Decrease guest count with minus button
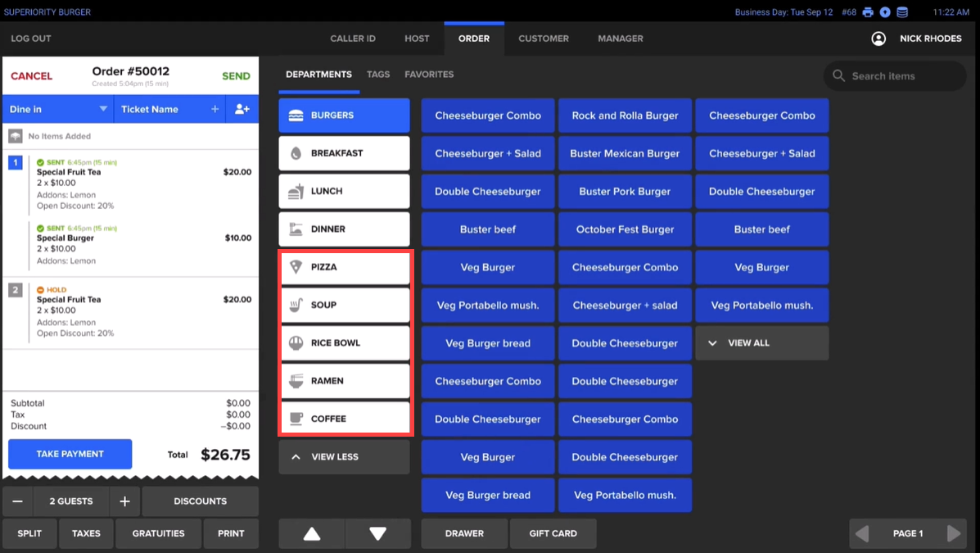This screenshot has width=980, height=553. tap(17, 501)
